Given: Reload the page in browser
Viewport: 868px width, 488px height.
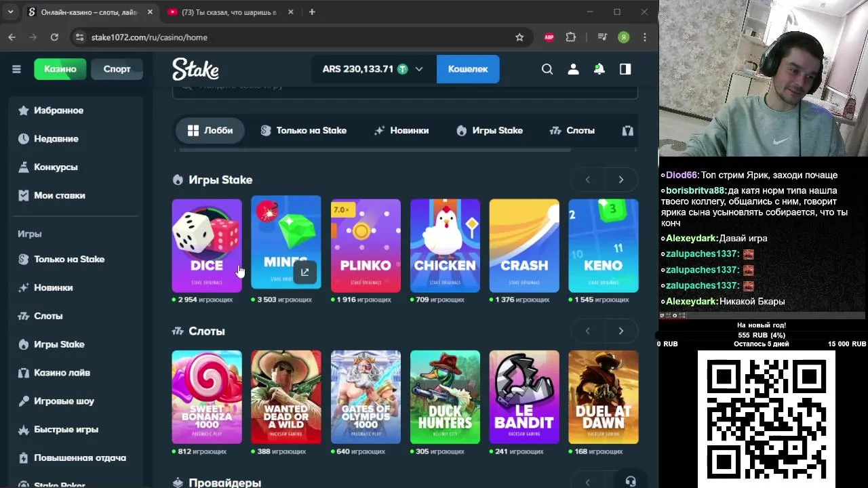Looking at the screenshot, I should pos(54,37).
